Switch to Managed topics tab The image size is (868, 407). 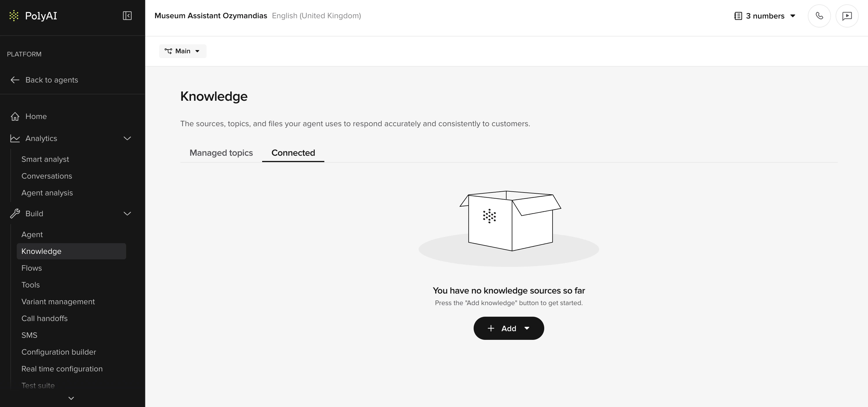221,153
